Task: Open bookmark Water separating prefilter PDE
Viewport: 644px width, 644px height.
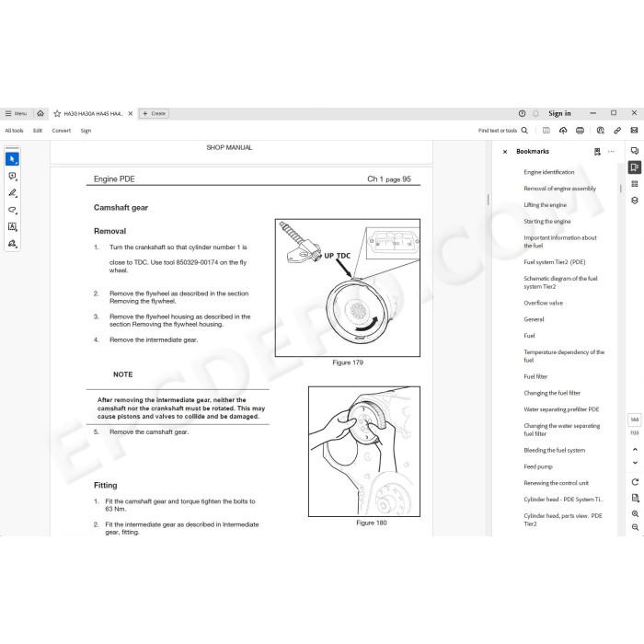Action: coord(561,409)
